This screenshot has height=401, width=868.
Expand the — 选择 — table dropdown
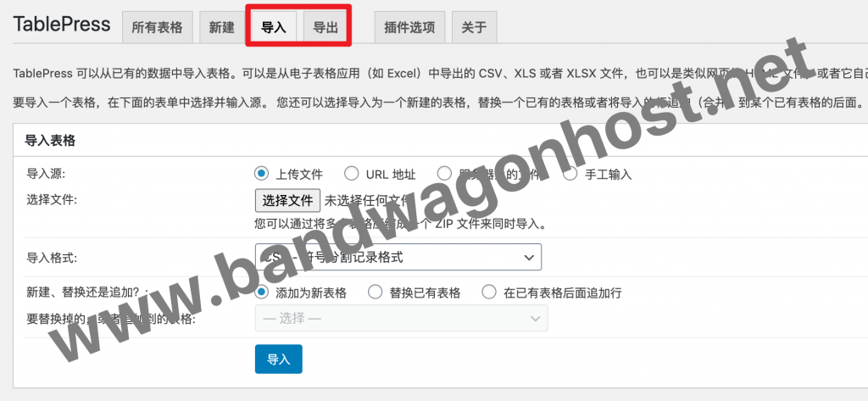[401, 319]
